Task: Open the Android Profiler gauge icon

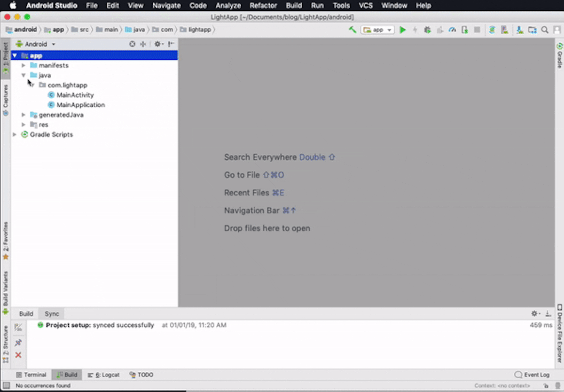Action: [x=452, y=30]
